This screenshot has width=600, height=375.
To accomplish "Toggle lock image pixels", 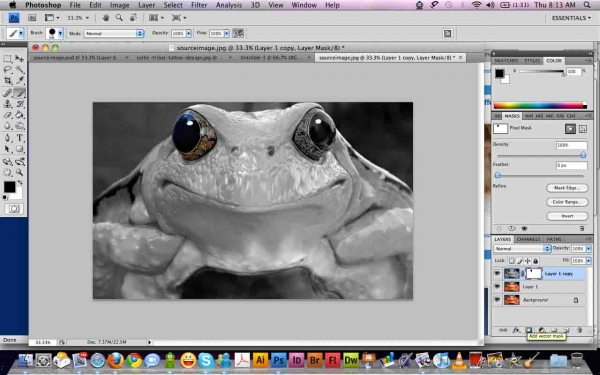I will click(x=520, y=261).
